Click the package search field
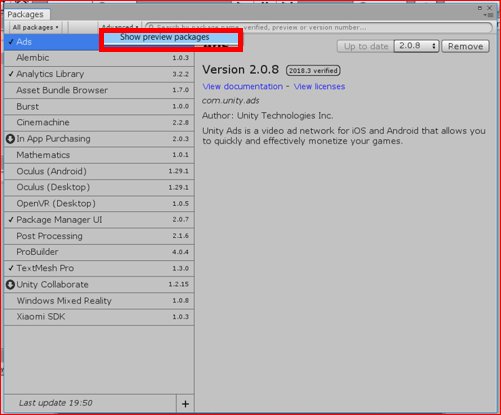This screenshot has height=415, width=501. point(318,27)
